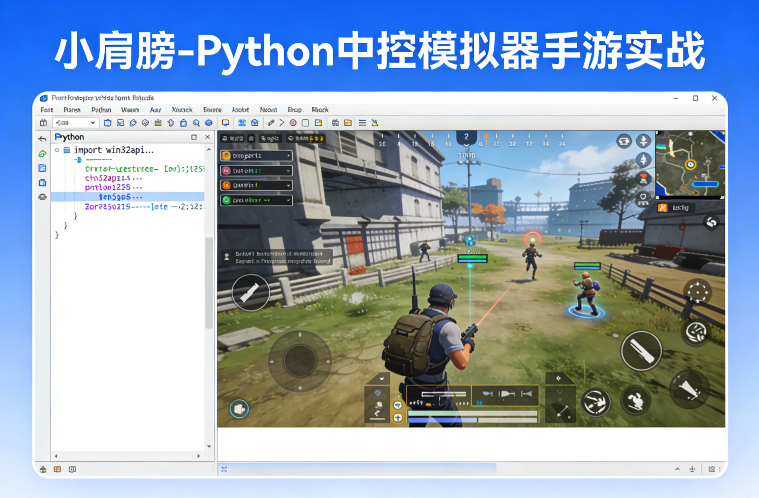Click the right-chevron run icon in the toolbar

[282, 123]
